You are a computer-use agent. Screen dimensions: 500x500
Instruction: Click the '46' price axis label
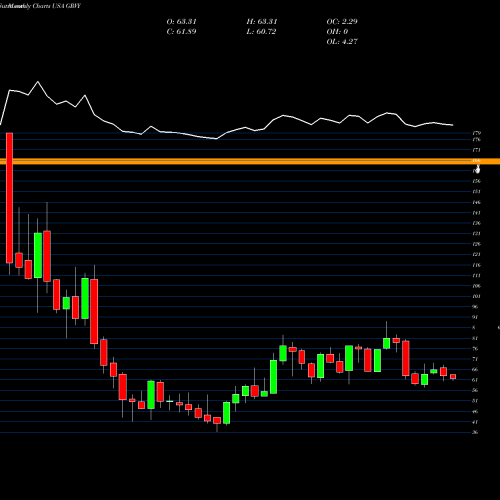(475, 411)
